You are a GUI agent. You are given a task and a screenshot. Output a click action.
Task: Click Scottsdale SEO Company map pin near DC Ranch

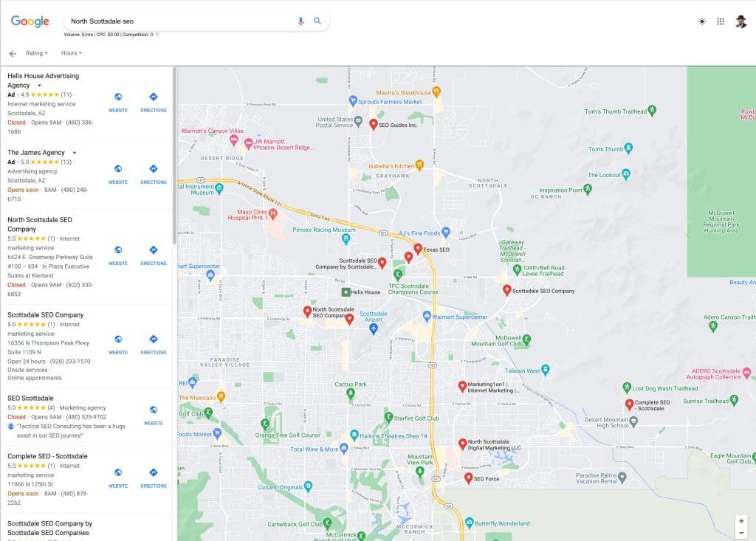click(506, 290)
